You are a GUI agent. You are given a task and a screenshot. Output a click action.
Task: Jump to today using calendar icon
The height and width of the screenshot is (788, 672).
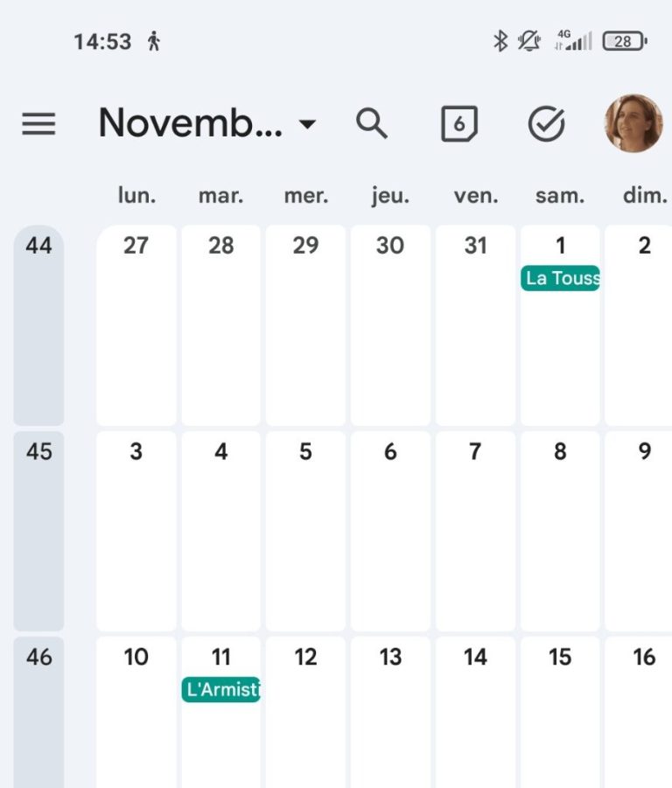click(458, 125)
